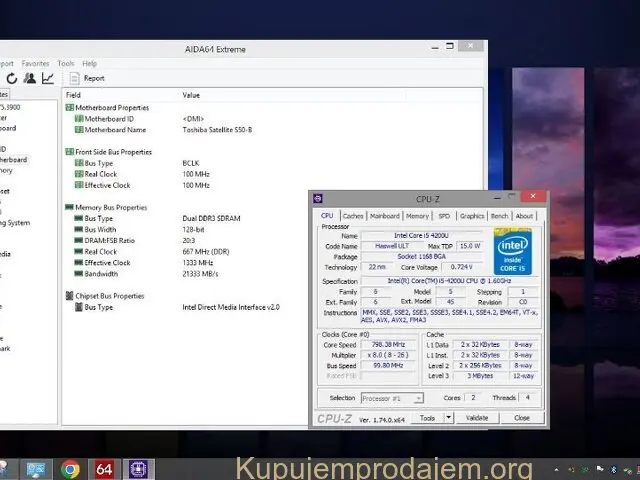Open the Favorites menu in AIDA64

coord(35,63)
